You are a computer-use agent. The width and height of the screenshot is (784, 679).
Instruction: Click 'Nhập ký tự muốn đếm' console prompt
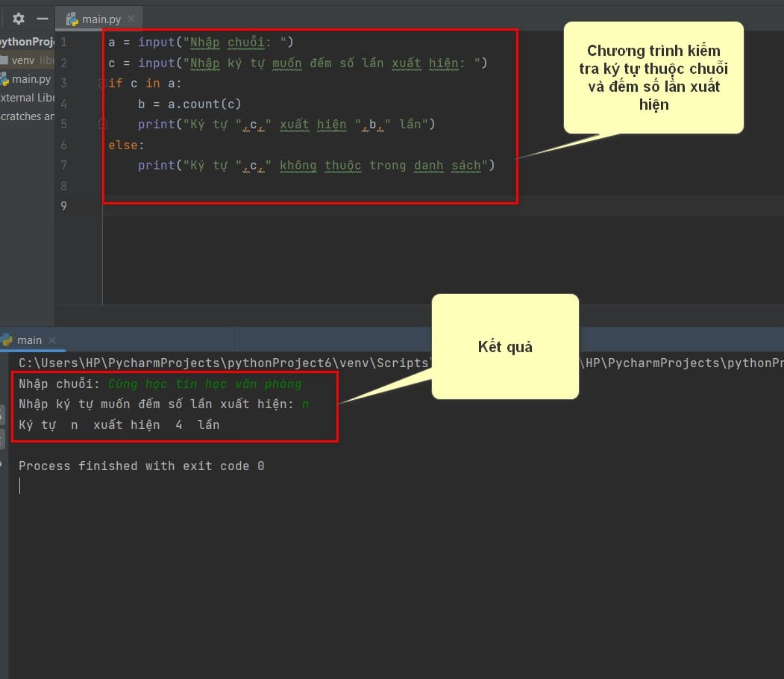[x=156, y=404]
